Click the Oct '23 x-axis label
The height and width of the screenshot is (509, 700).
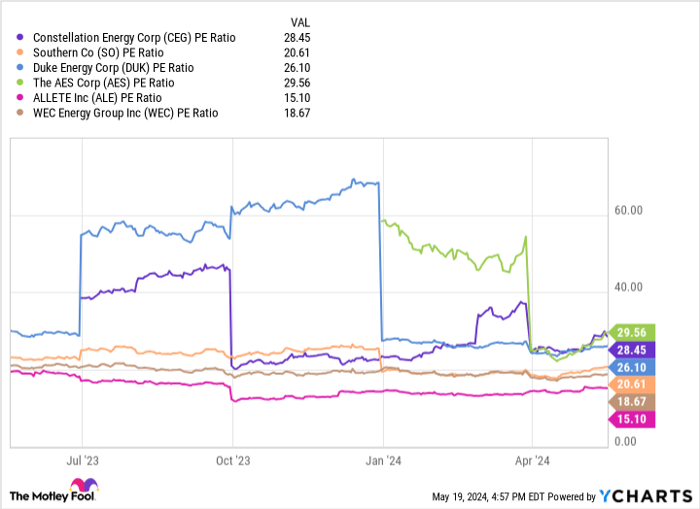point(233,462)
